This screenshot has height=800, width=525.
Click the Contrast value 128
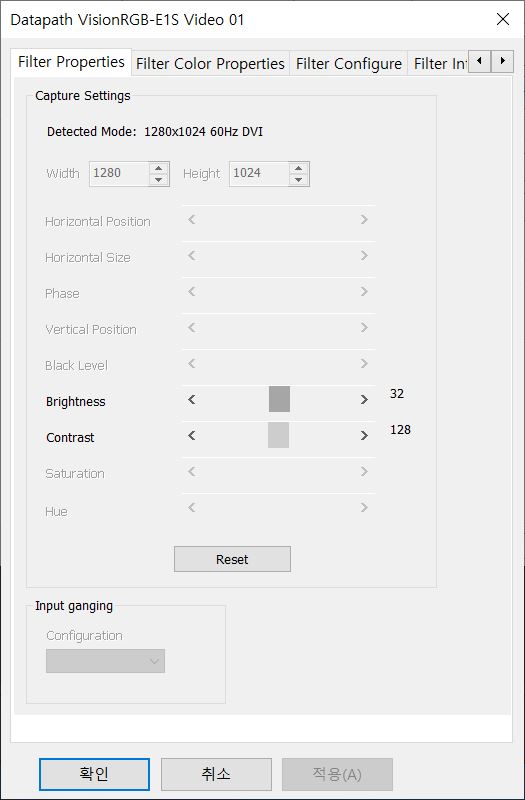(x=400, y=430)
